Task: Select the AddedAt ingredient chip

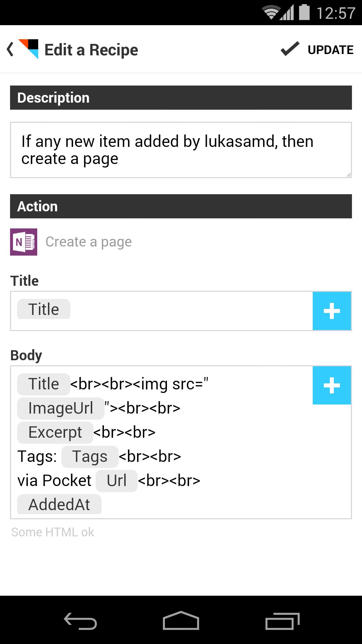Action: 59,504
